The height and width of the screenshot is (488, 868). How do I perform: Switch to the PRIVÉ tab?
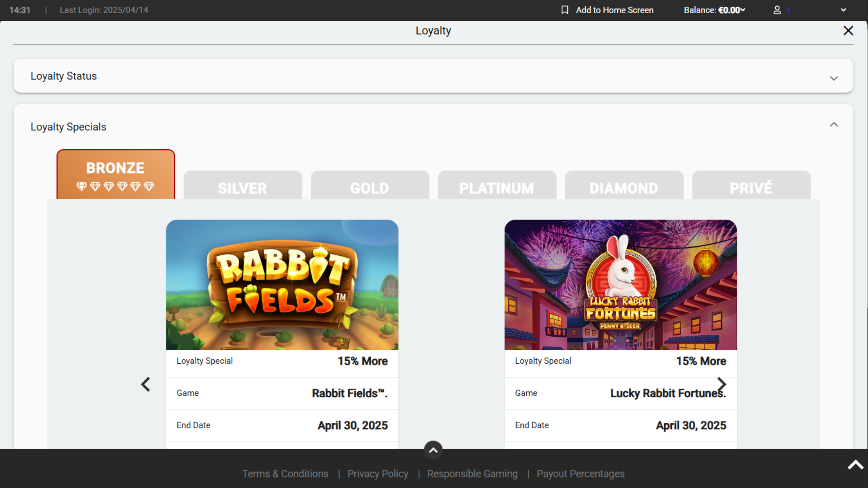click(751, 185)
